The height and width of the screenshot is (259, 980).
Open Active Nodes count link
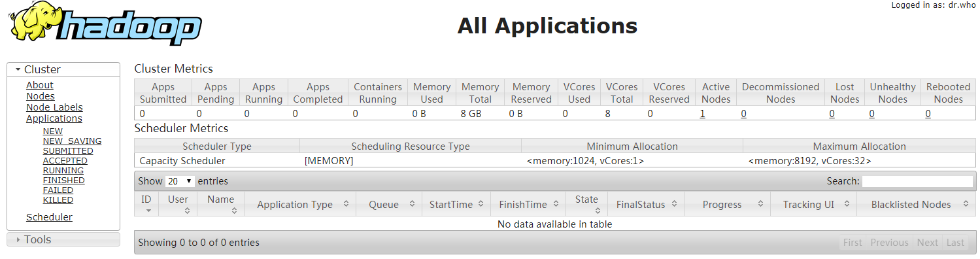click(702, 114)
